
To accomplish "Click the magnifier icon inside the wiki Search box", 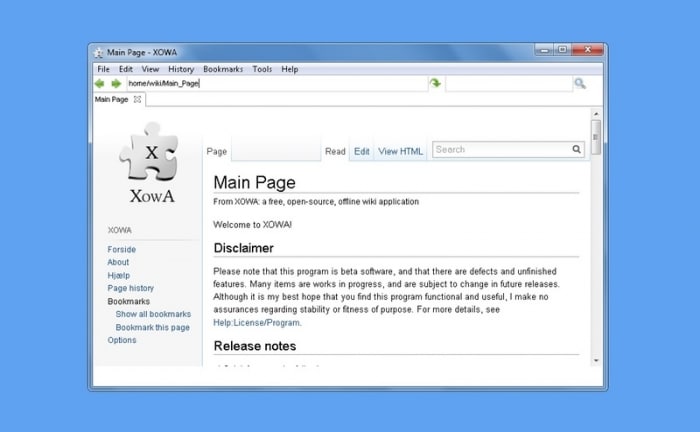I will (x=576, y=149).
